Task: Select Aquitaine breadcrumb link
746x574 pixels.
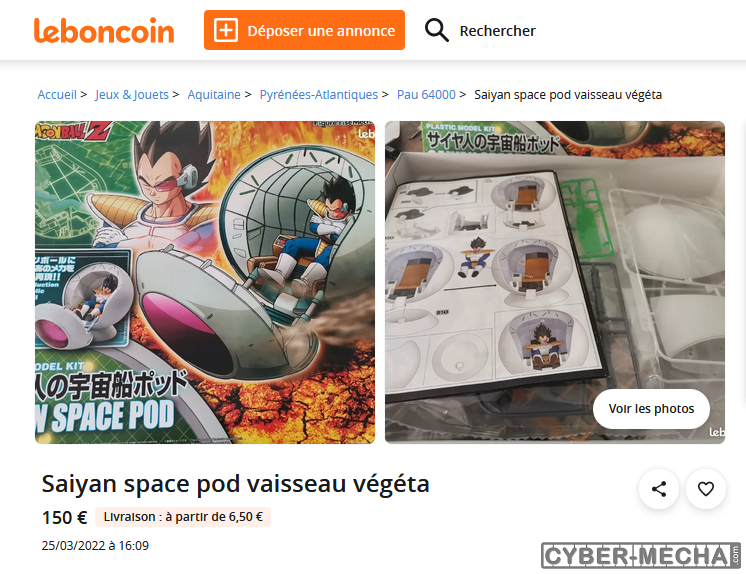Action: tap(214, 95)
